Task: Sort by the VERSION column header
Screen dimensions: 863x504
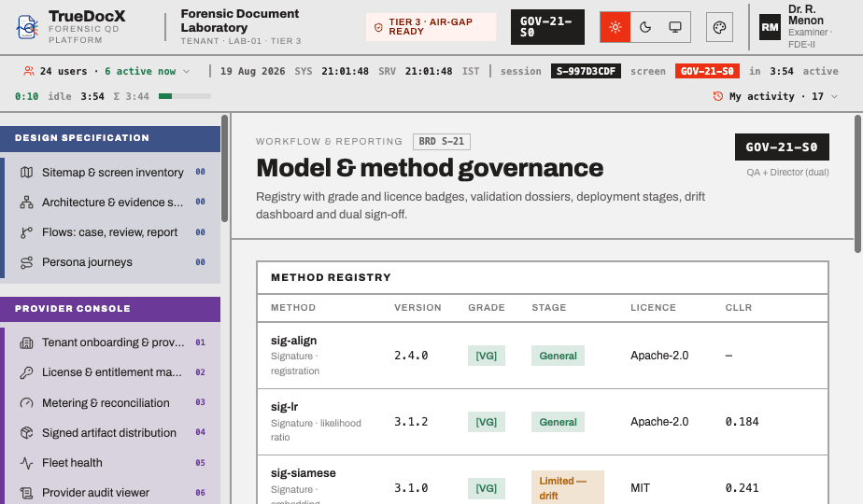Action: tap(417, 308)
